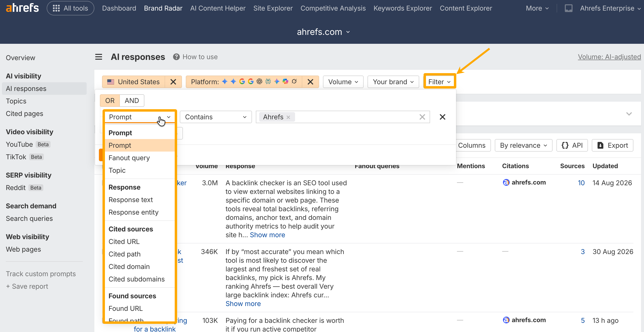The height and width of the screenshot is (332, 644).
Task: Remove the United States filter
Action: (x=173, y=82)
